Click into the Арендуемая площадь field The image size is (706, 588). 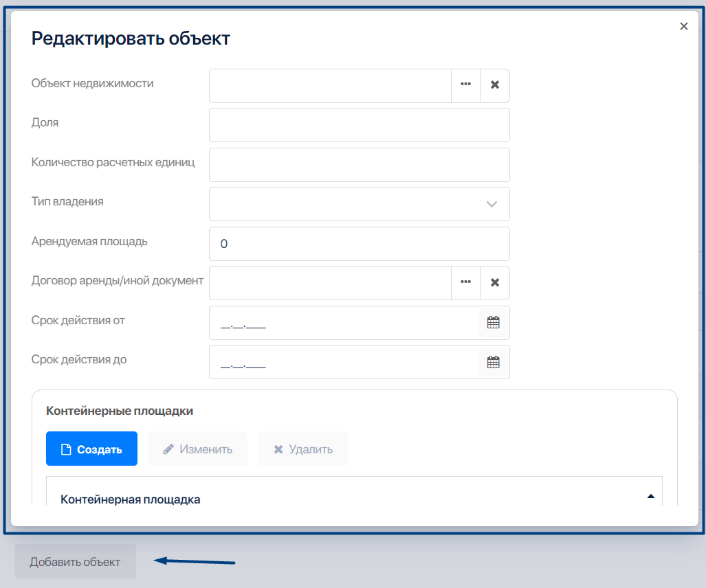click(359, 244)
